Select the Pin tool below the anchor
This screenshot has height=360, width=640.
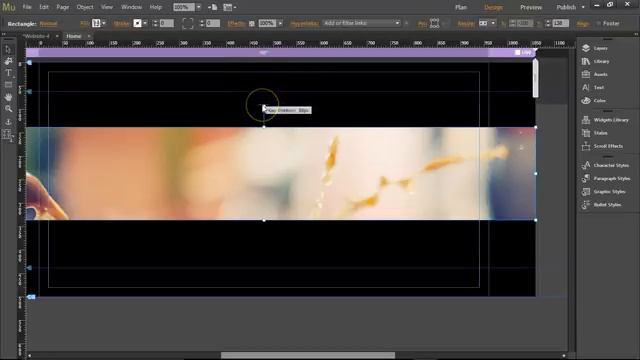8,135
